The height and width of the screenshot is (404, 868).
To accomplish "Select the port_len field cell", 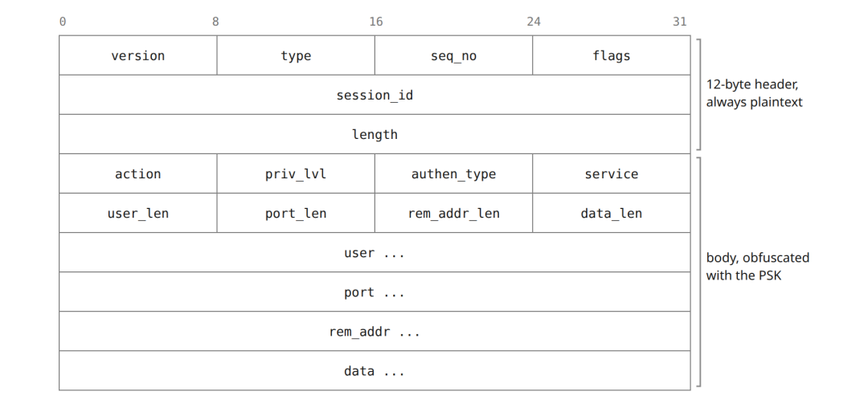I will [296, 213].
